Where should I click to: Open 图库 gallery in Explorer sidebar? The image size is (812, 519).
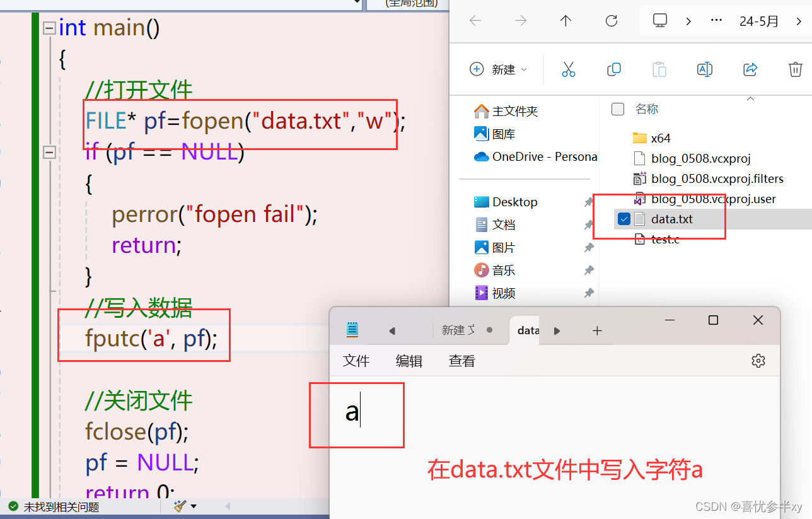(x=495, y=134)
